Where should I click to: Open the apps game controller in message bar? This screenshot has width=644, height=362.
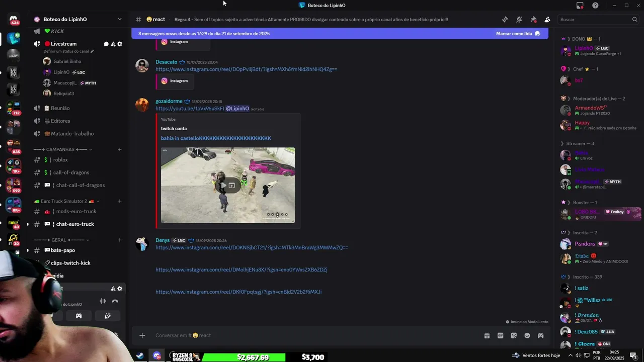(x=541, y=335)
